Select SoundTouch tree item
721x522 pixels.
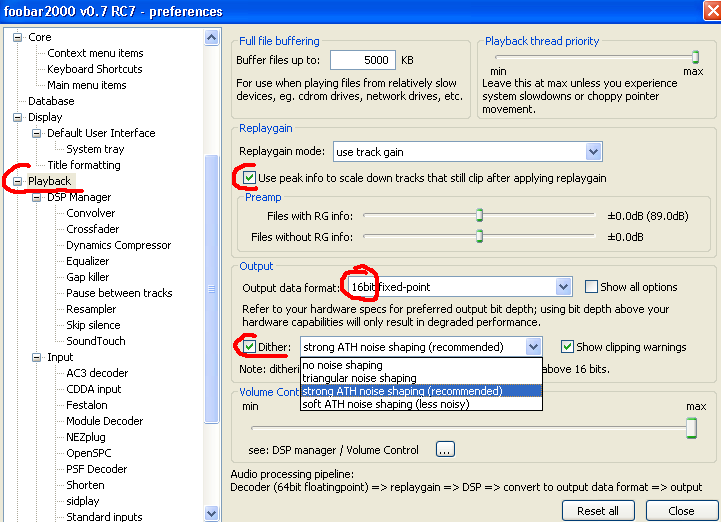(96, 341)
